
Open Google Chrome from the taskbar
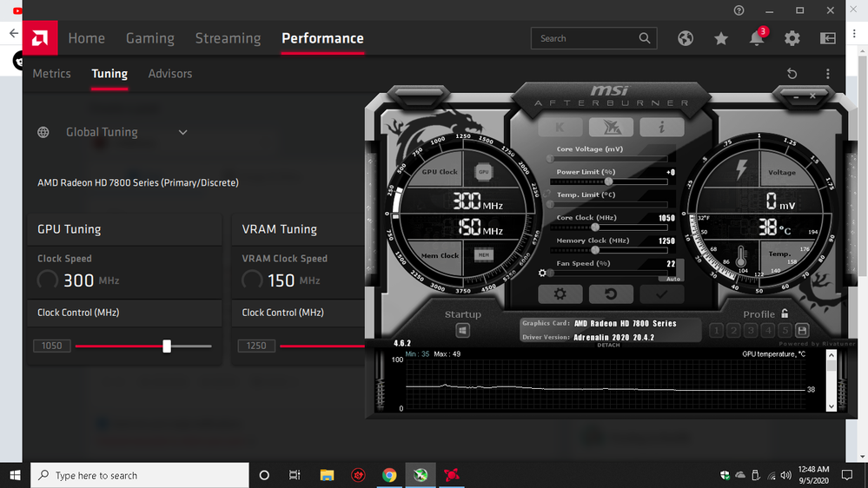(x=389, y=475)
